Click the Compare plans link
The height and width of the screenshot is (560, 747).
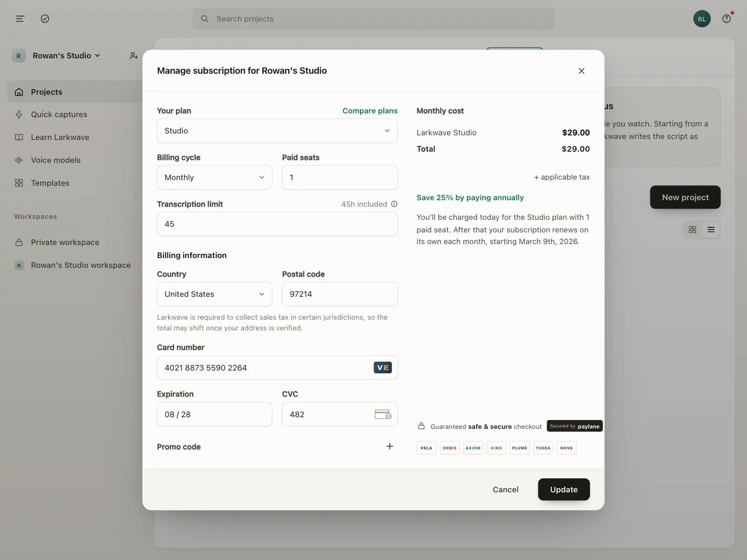[x=370, y=111]
